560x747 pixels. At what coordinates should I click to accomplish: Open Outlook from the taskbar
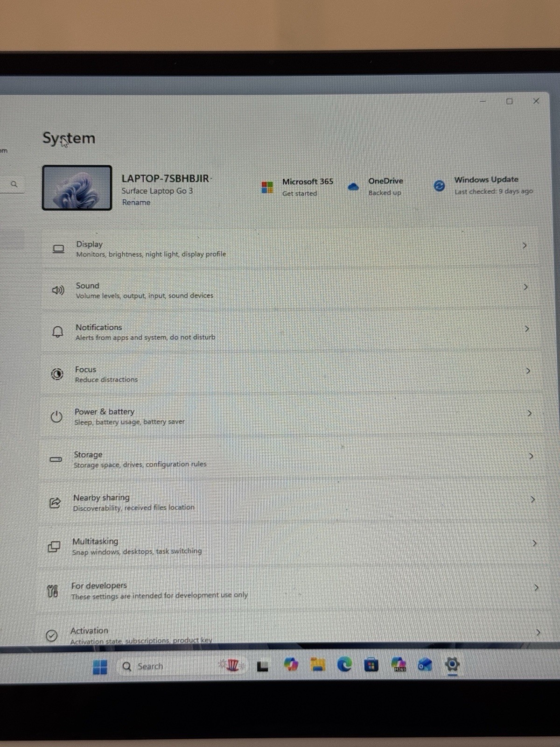pyautogui.click(x=425, y=664)
